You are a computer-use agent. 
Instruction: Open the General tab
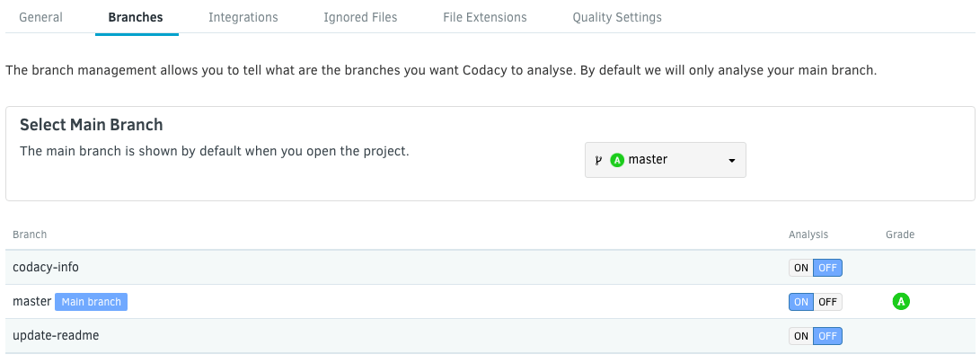[40, 17]
